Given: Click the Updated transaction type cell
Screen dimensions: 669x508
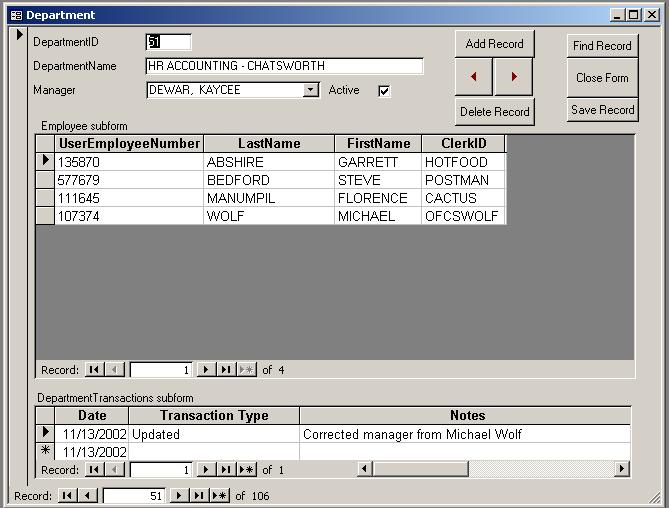Looking at the screenshot, I should (x=214, y=434).
